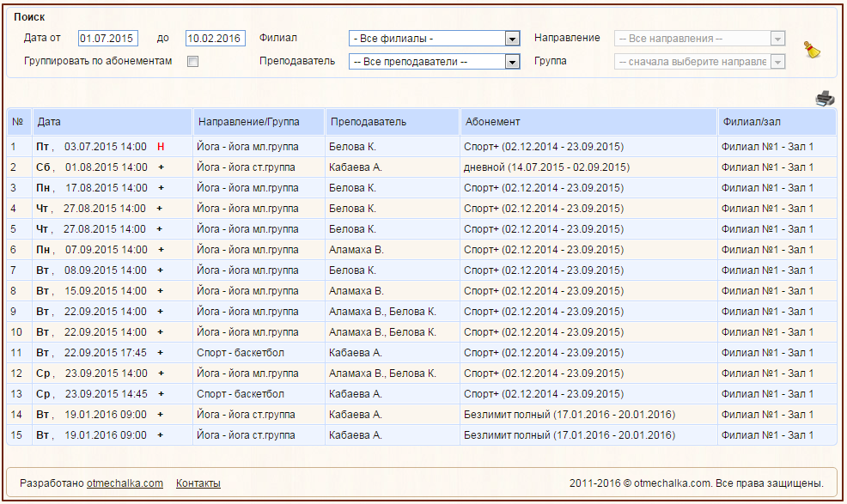847x504 pixels.
Task: Click the printer icon above table
Action: 825,99
